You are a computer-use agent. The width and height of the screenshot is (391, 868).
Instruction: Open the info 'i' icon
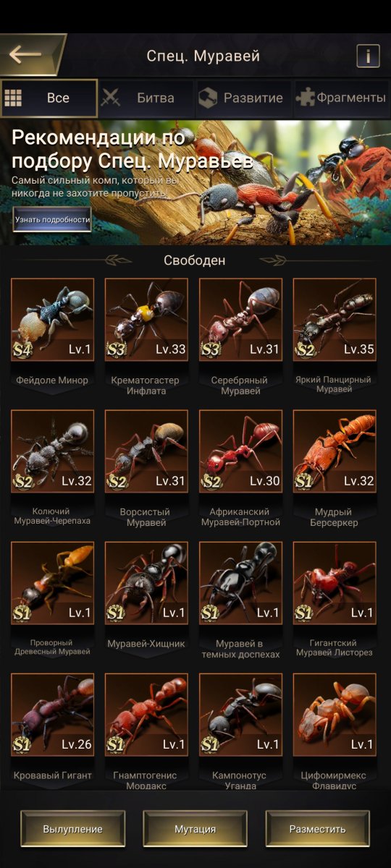click(368, 56)
